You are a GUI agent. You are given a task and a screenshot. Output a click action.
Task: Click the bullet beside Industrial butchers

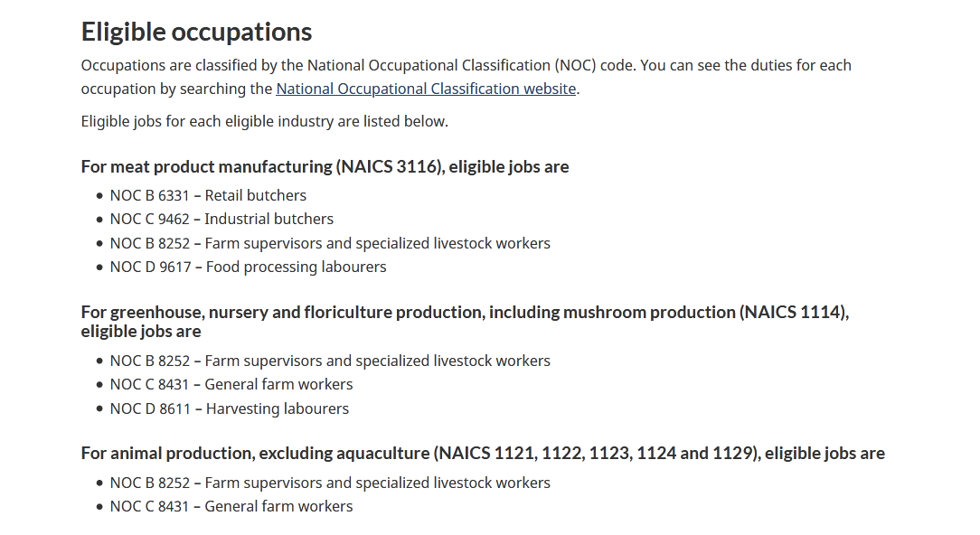pos(99,220)
